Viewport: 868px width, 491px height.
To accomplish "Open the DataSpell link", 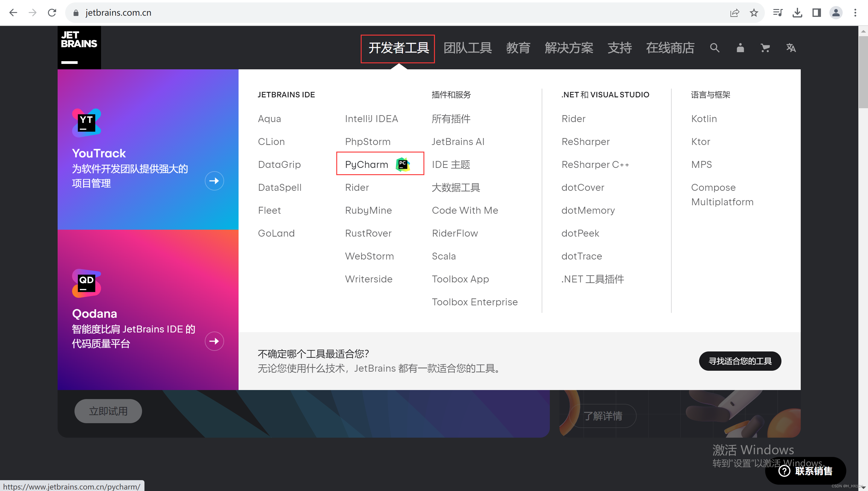I will (280, 187).
